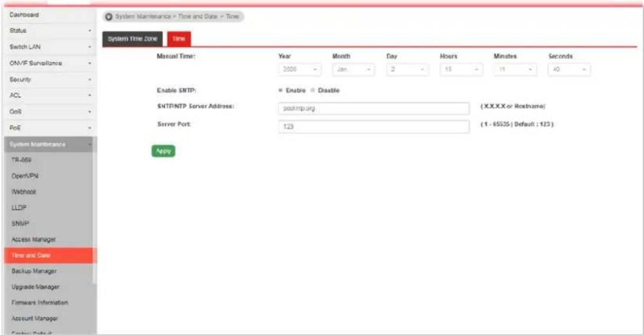
Task: Click the '(1 - 65535 | Default : 123)' hint
Action: coord(517,124)
